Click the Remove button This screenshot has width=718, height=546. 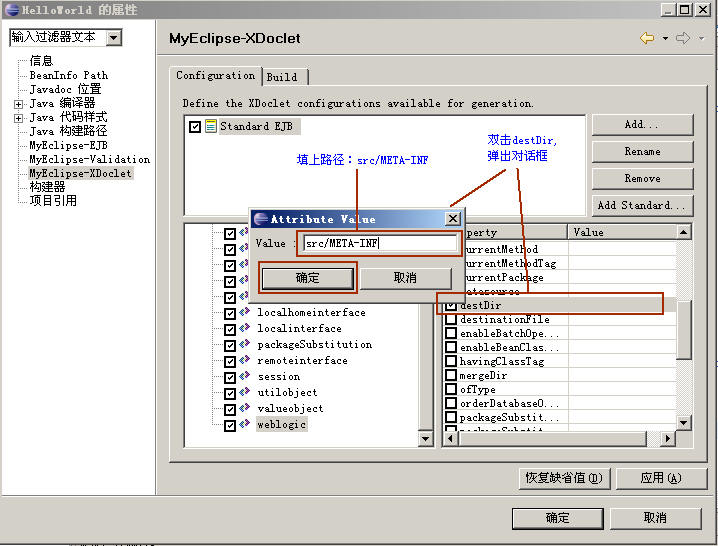pyautogui.click(x=642, y=179)
